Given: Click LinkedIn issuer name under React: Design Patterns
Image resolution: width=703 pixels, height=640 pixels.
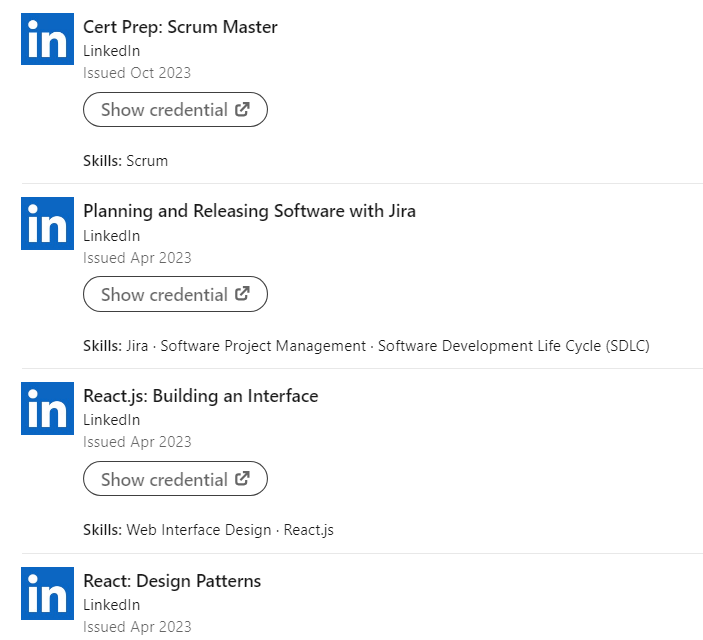Looking at the screenshot, I should pos(111,605).
